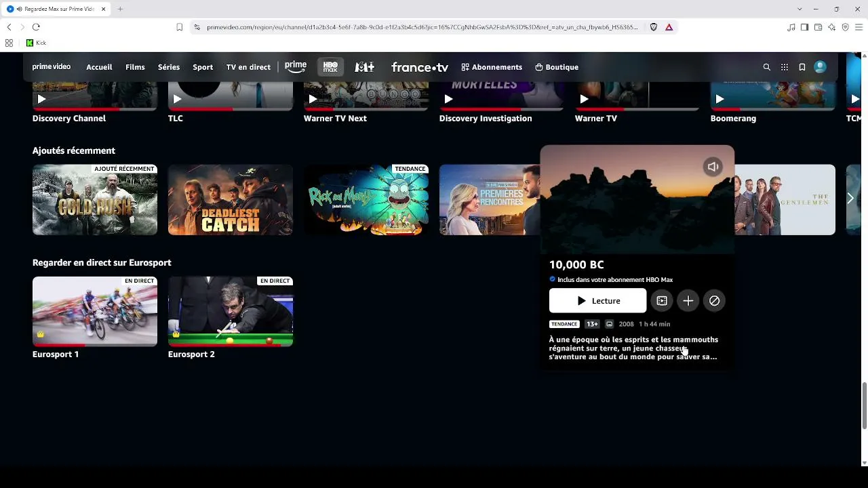Select the Prime channel logo

(x=296, y=66)
